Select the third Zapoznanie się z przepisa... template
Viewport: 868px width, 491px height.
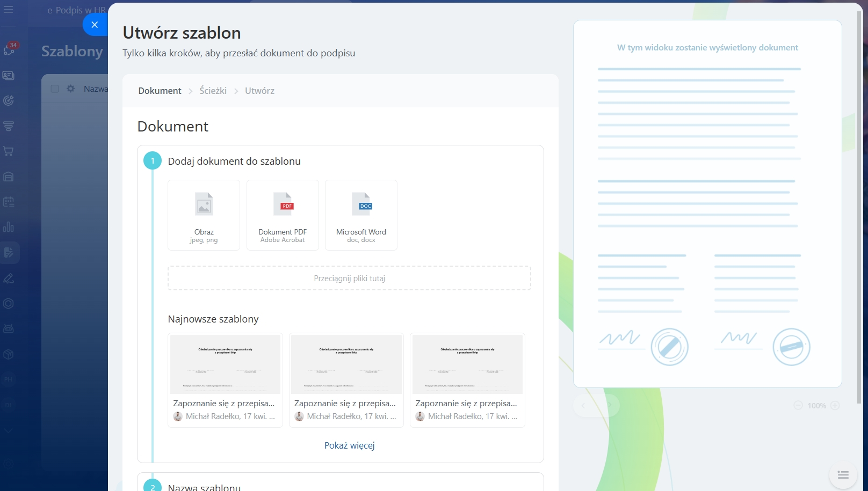467,380
